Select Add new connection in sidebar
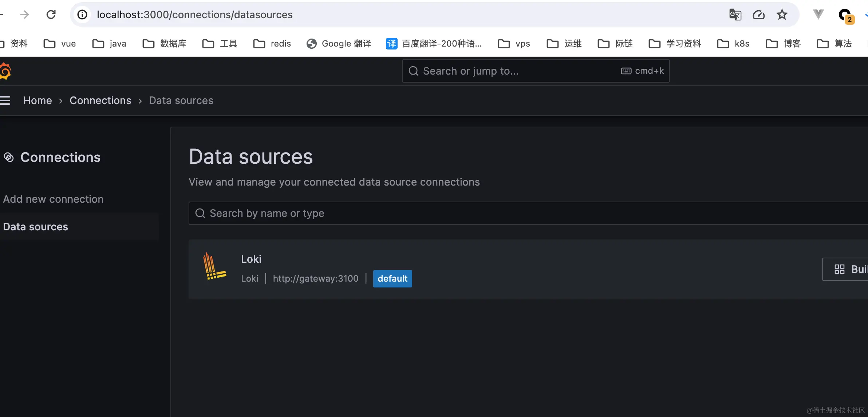The width and height of the screenshot is (868, 417). [x=53, y=199]
